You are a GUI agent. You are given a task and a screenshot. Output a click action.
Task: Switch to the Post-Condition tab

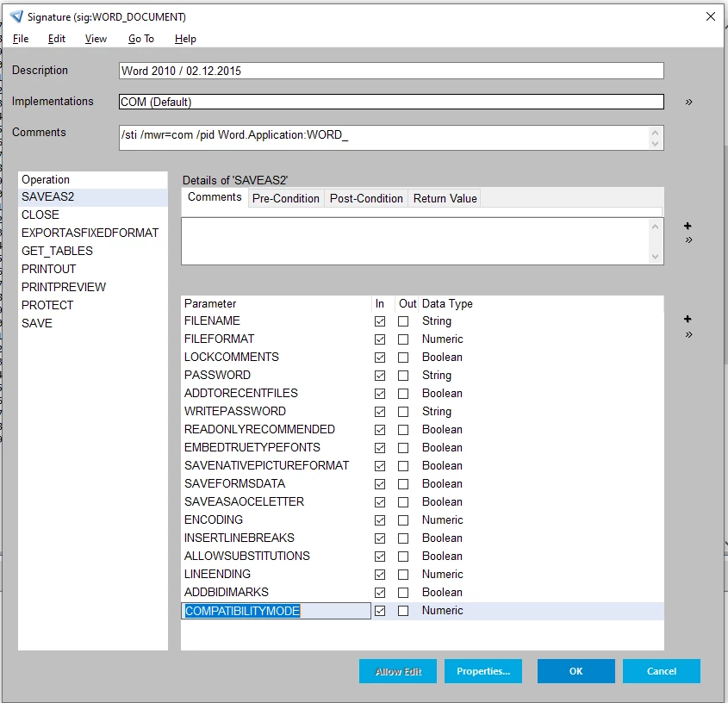(x=366, y=198)
